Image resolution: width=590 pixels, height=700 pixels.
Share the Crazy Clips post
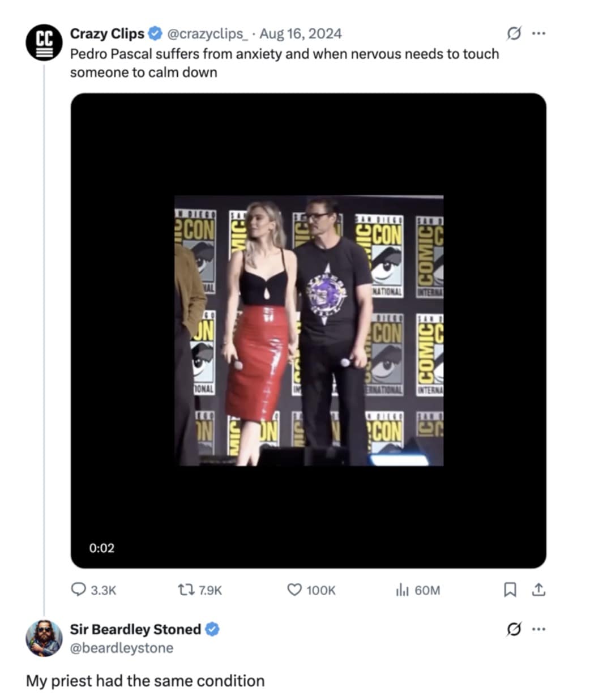pyautogui.click(x=538, y=590)
